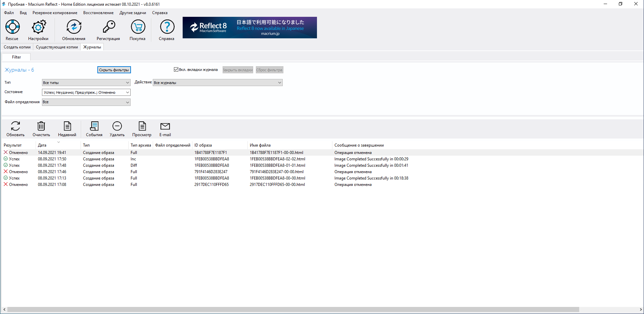Viewport: 644px width, 314px height.
Task: Open the Файл menu
Action: pos(9,13)
